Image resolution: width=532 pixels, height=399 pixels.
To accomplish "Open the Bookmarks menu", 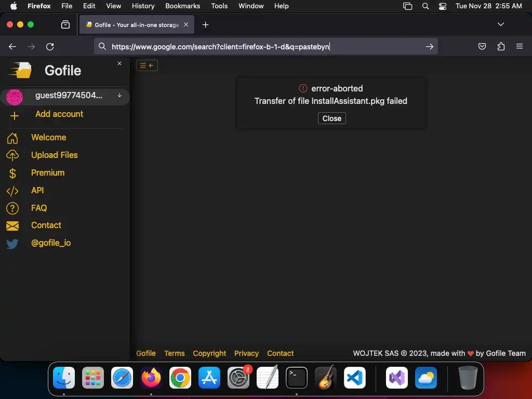I will click(x=182, y=6).
